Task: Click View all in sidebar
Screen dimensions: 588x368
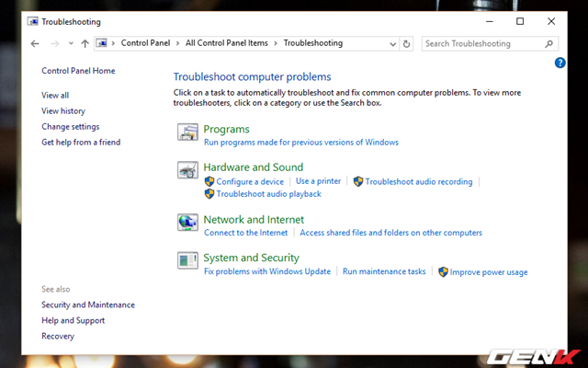Action: [x=55, y=96]
